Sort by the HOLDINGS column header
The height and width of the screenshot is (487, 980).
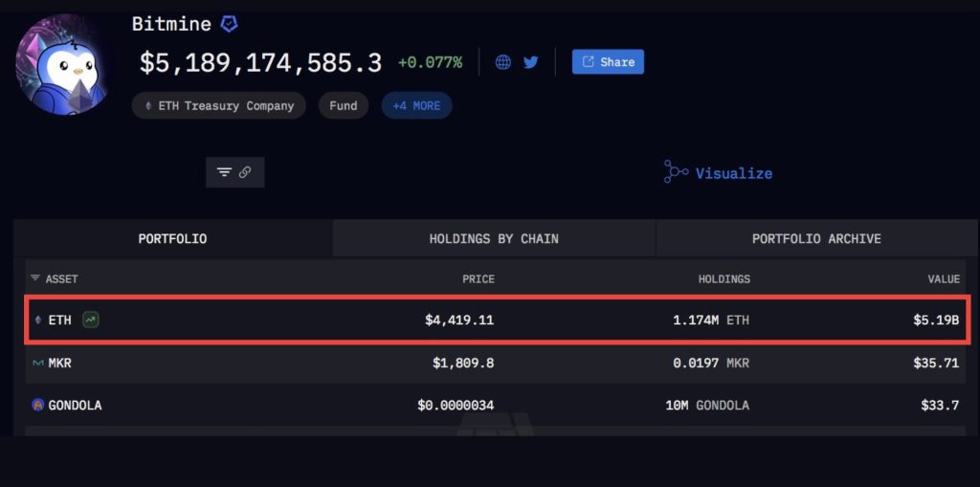(724, 278)
